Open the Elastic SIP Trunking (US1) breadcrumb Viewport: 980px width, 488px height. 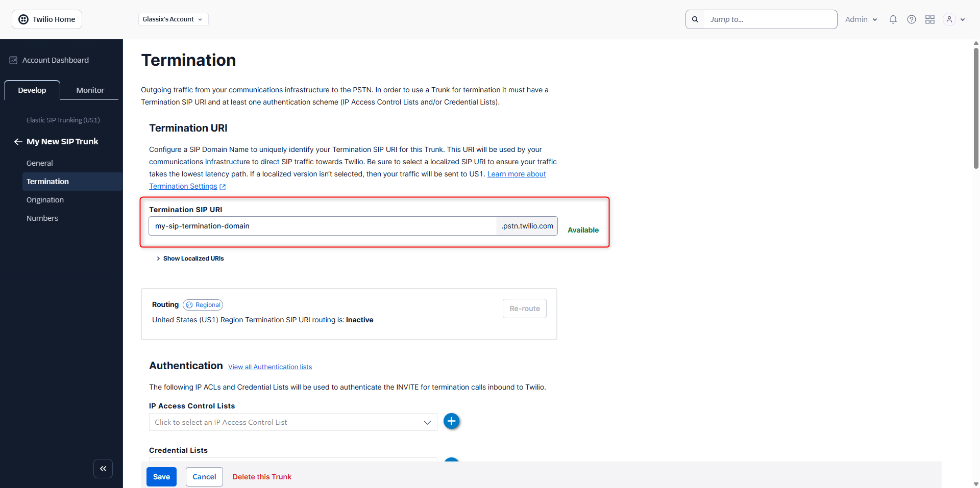[x=63, y=120]
